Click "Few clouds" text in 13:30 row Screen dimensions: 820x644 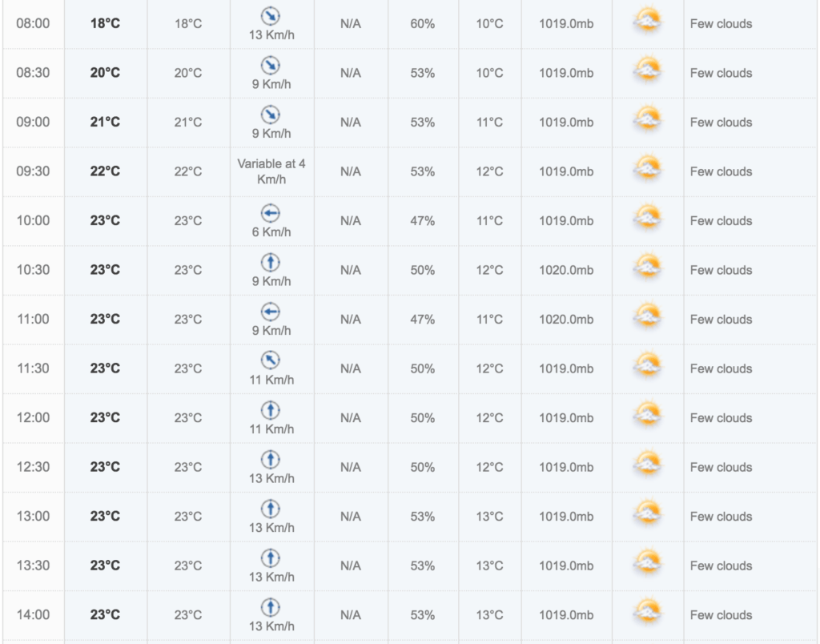(722, 566)
